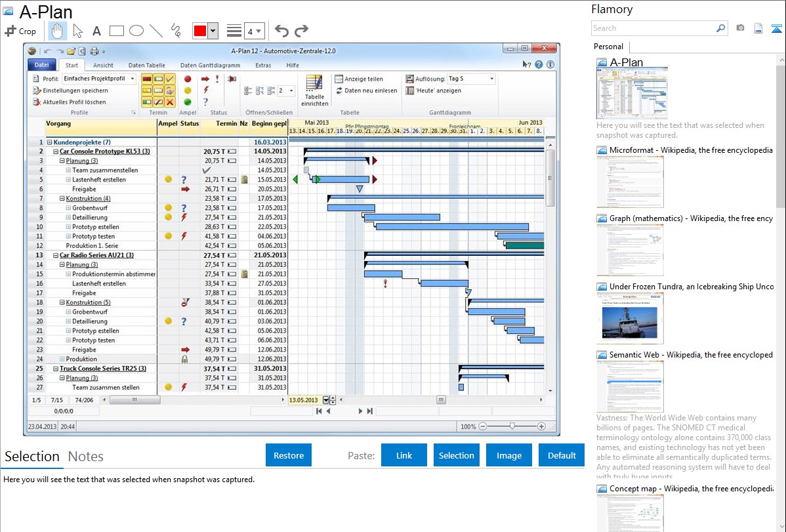
Task: Open the annotation color dropdown arrow
Action: click(x=213, y=31)
